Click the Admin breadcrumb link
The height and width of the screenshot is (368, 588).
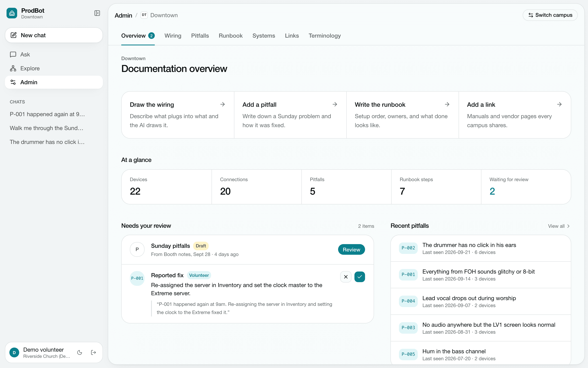click(x=123, y=15)
